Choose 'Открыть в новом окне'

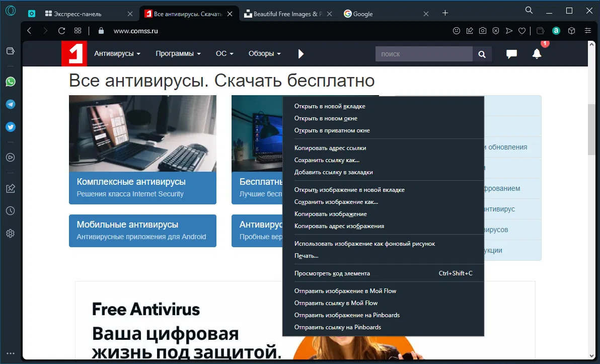point(383,119)
